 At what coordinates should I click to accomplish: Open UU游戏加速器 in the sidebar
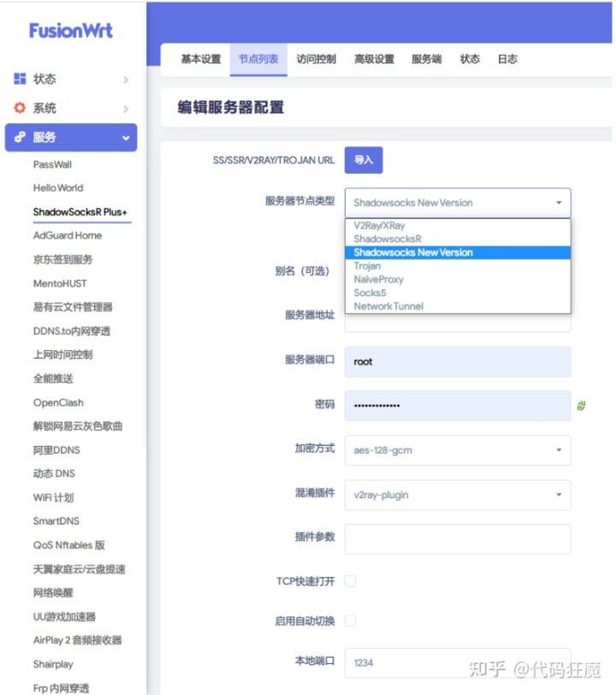64,616
